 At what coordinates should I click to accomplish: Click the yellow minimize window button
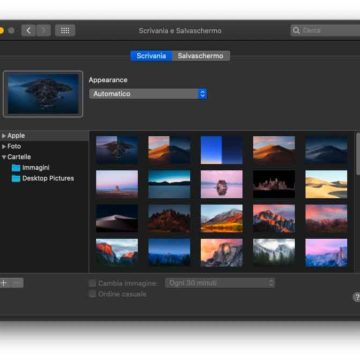[x=1, y=30]
